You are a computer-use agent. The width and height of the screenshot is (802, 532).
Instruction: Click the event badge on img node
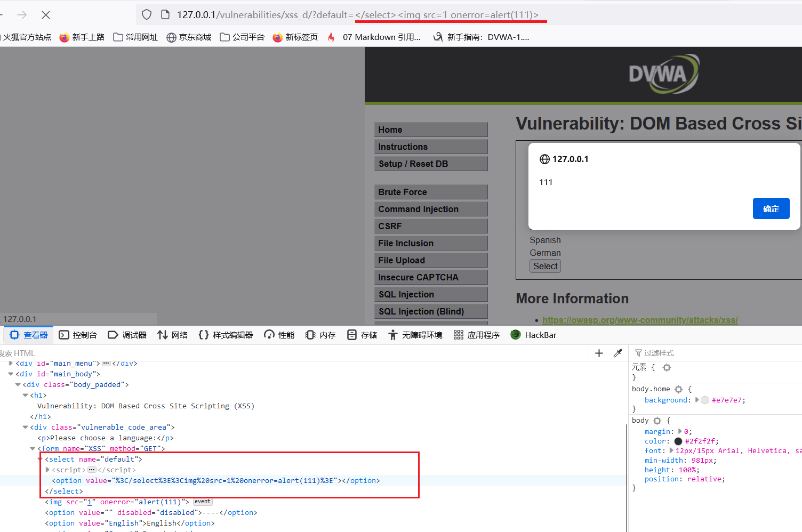pos(203,502)
